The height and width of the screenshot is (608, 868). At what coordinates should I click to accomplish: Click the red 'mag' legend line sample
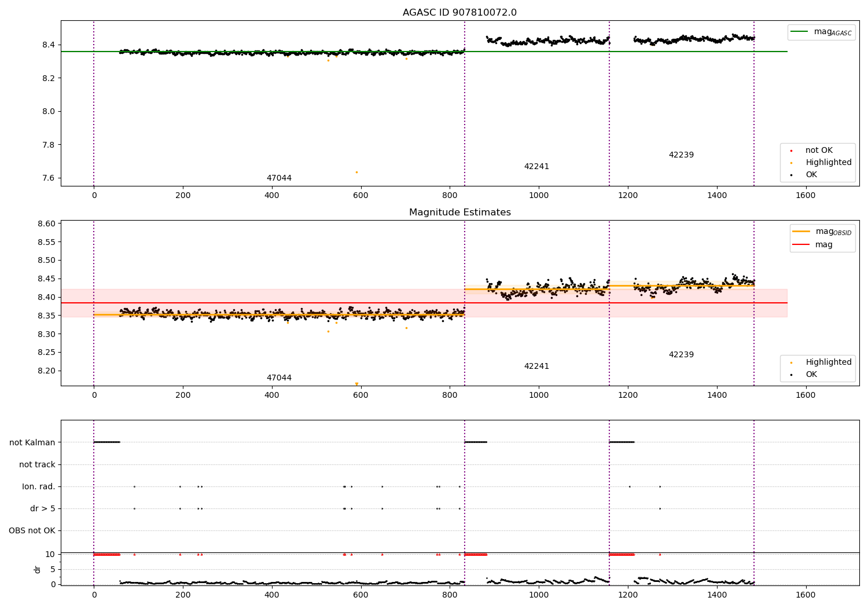(x=801, y=244)
